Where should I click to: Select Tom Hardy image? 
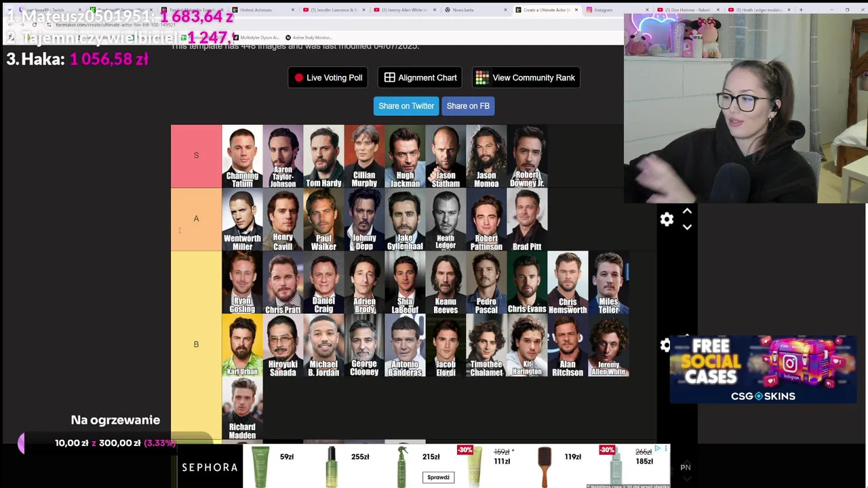point(323,156)
